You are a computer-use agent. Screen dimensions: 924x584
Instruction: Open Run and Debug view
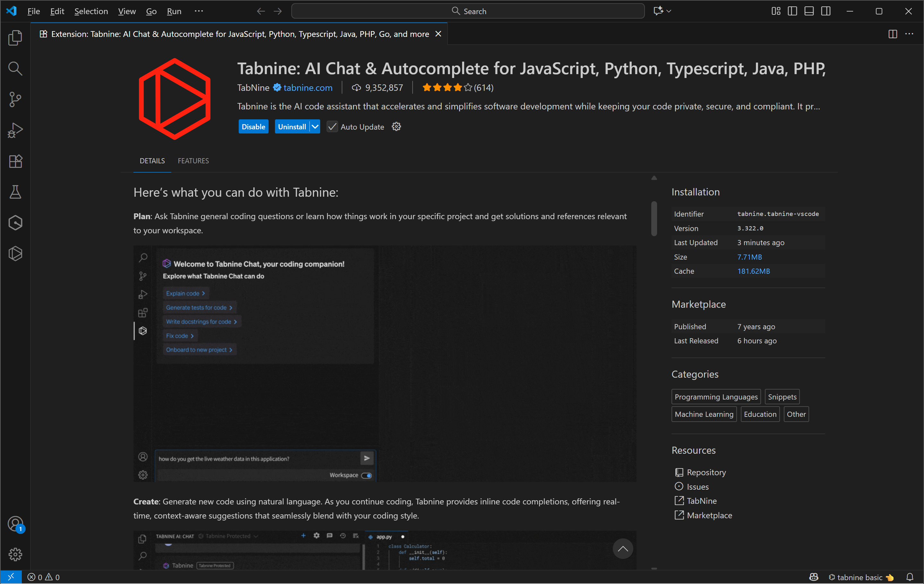point(15,130)
